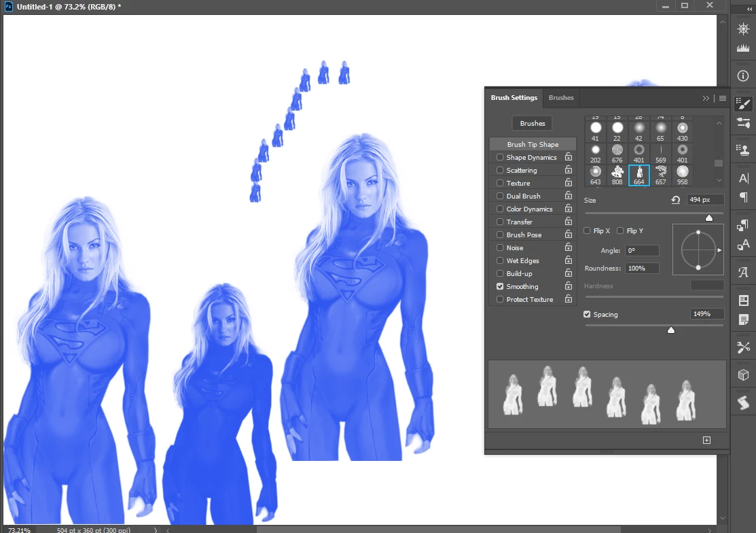
Task: Uncheck the Spacing checkbox
Action: click(587, 314)
